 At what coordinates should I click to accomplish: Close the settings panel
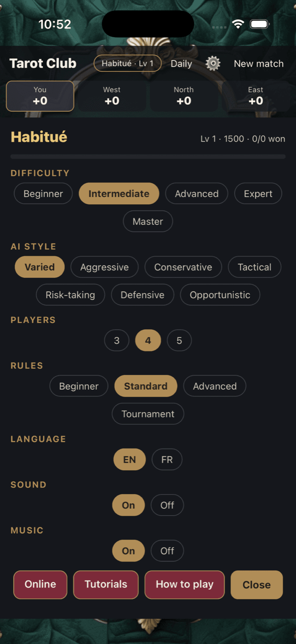click(256, 585)
